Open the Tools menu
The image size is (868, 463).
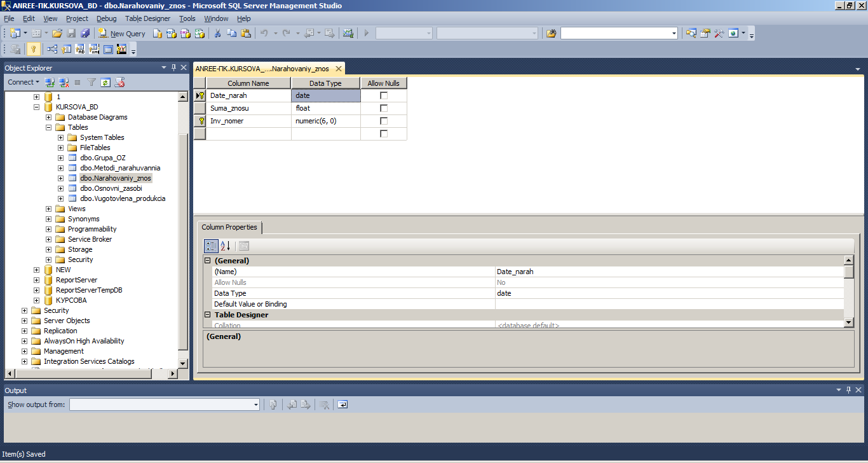187,18
